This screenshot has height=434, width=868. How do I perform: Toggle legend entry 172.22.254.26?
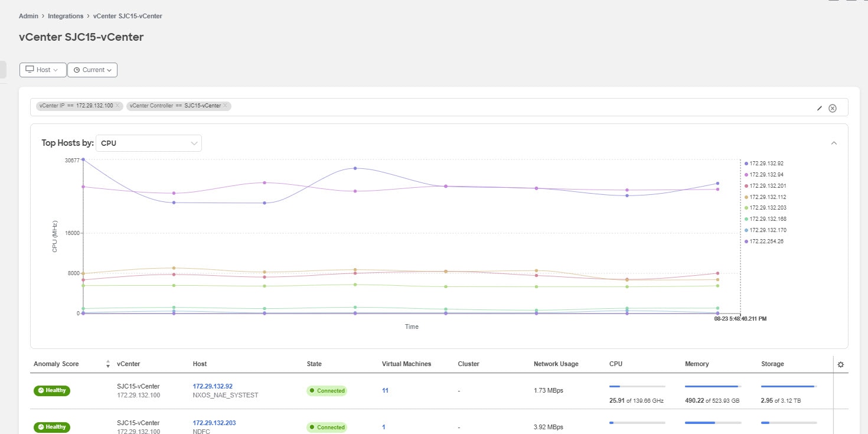point(764,242)
